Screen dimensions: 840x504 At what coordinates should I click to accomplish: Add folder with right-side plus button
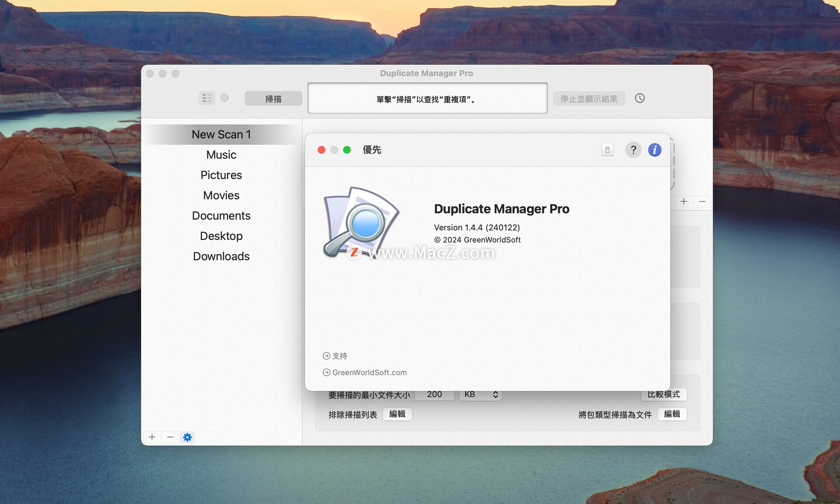684,202
